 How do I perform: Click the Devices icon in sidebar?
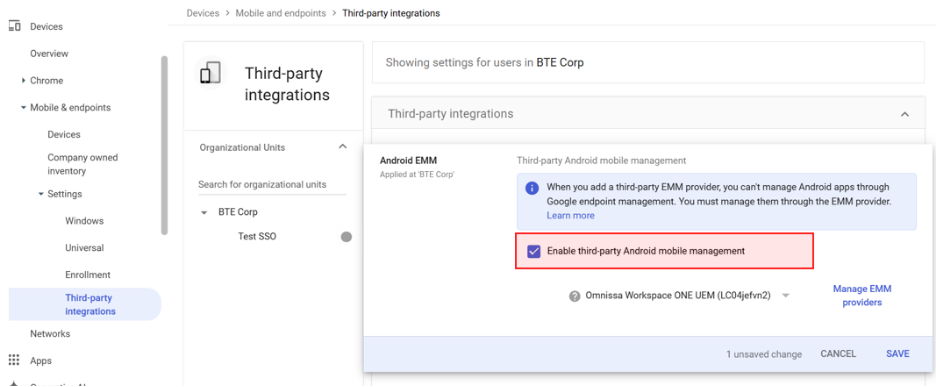tap(15, 26)
